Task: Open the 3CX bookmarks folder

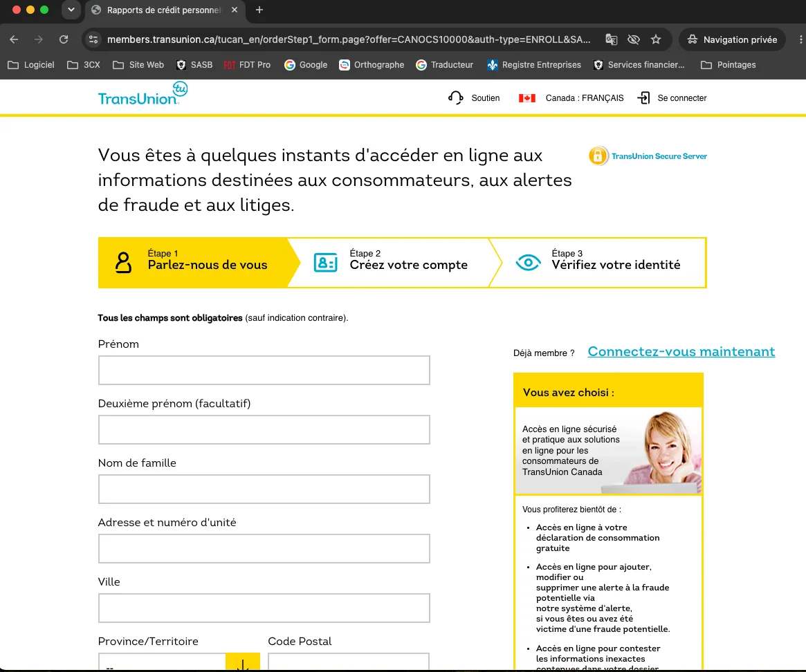Action: (x=84, y=65)
